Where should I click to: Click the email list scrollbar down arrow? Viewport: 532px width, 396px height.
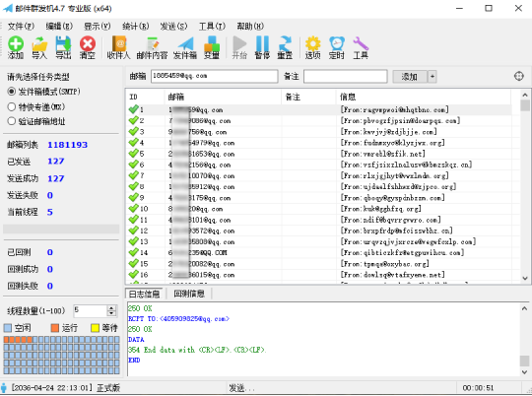pos(525,278)
